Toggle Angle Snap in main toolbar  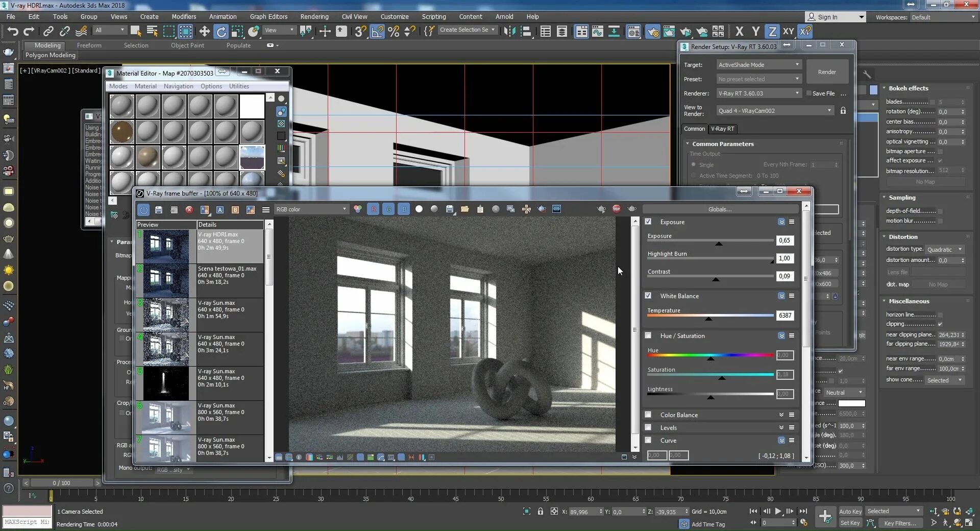(x=377, y=31)
